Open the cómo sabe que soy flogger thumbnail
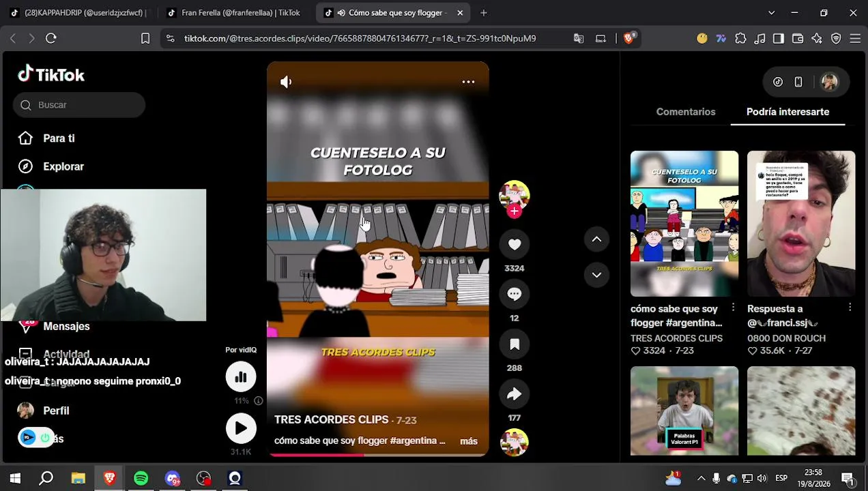 click(684, 224)
